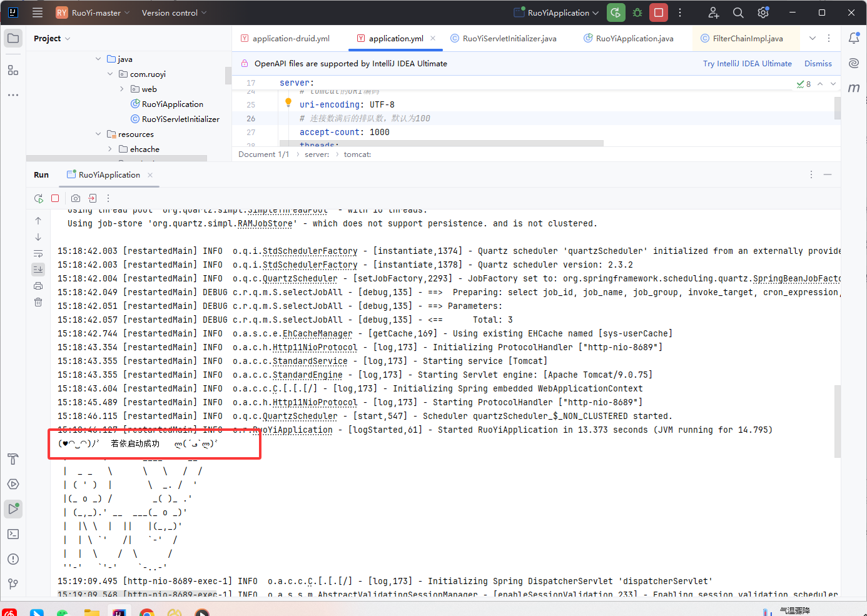867x616 pixels.
Task: Open the RuoYiApplication run configuration dropdown
Action: (556, 13)
